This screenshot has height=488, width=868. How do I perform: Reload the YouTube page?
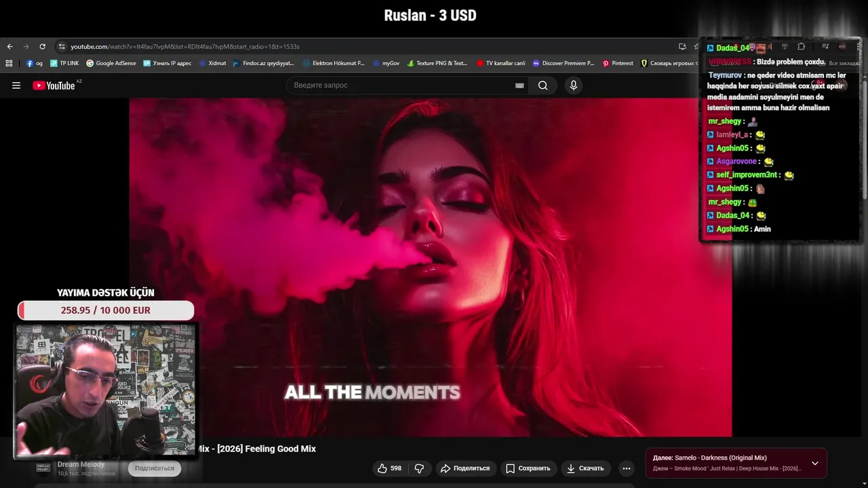click(x=42, y=47)
